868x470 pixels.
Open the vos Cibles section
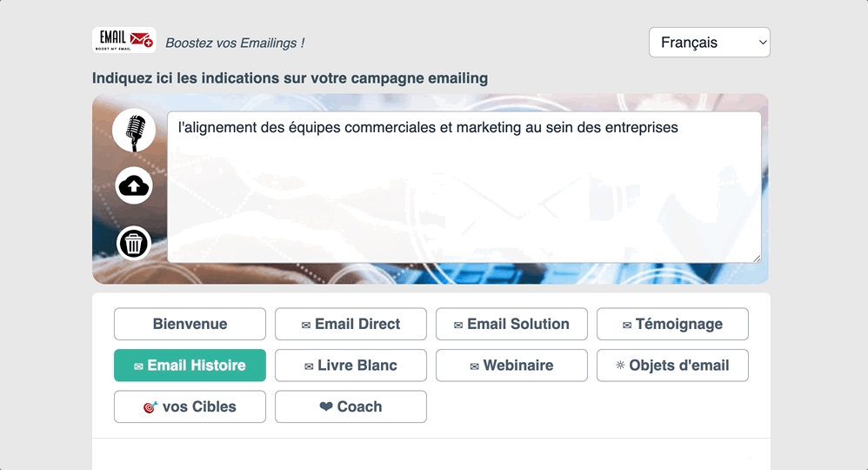(190, 406)
